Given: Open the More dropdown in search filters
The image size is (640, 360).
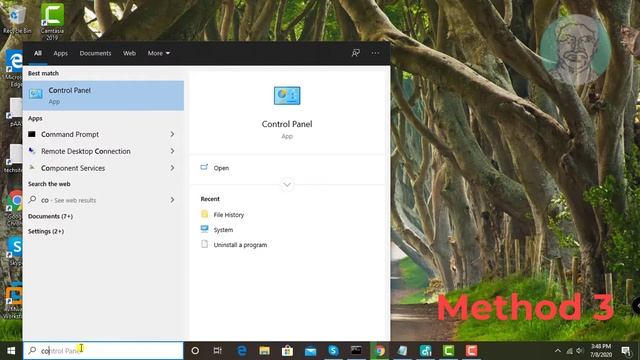Looking at the screenshot, I should click(x=159, y=53).
